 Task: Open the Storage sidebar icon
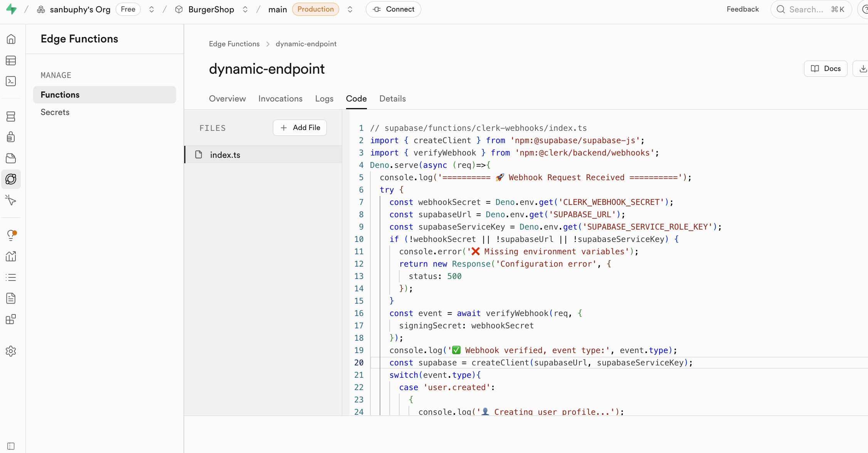[x=11, y=158]
